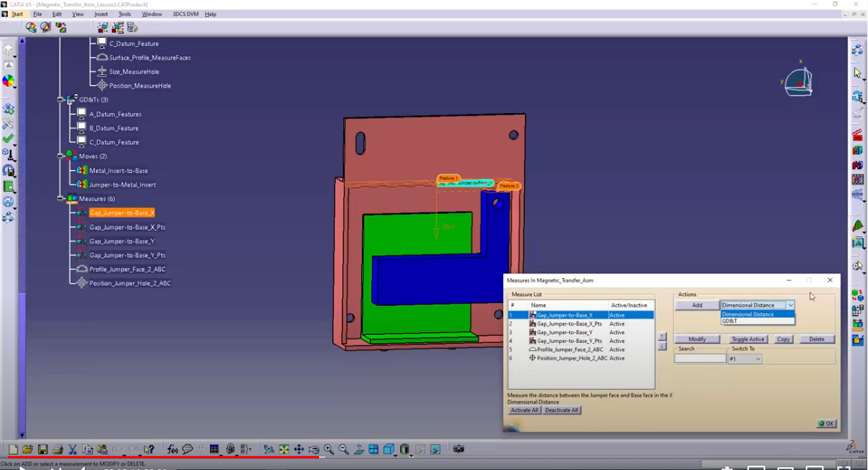This screenshot has width=868, height=470.
Task: Select the Zoom Out tool
Action: (343, 449)
